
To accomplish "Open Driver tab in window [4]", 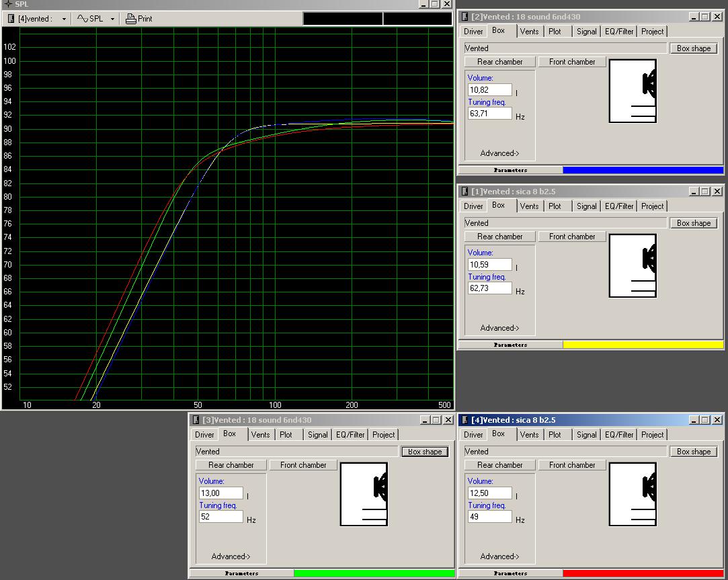I will (473, 435).
